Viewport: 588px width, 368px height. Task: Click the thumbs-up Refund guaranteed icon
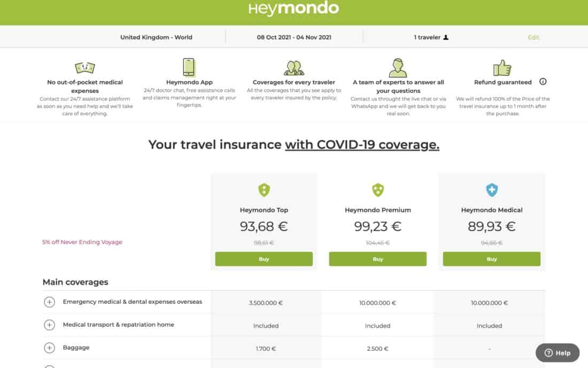[502, 67]
